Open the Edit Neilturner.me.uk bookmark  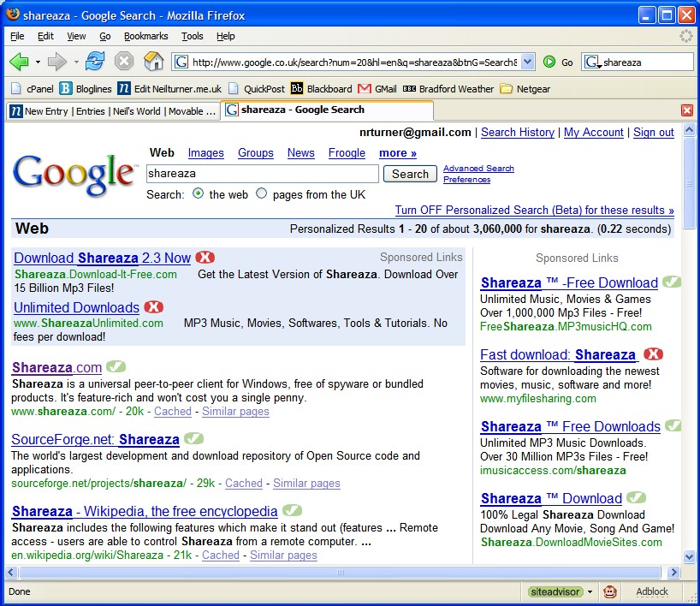point(169,89)
